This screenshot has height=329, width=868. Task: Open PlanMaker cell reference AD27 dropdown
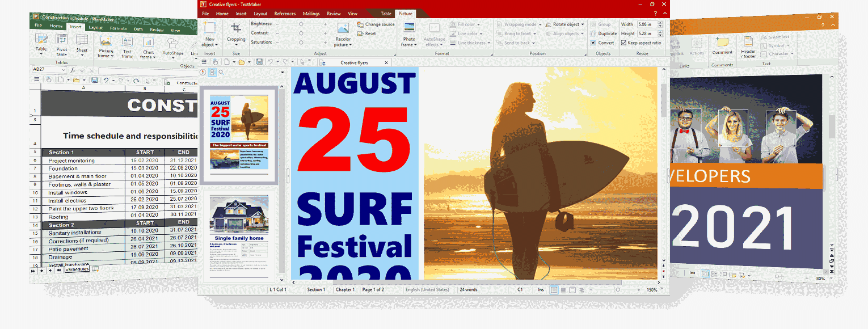click(x=64, y=70)
